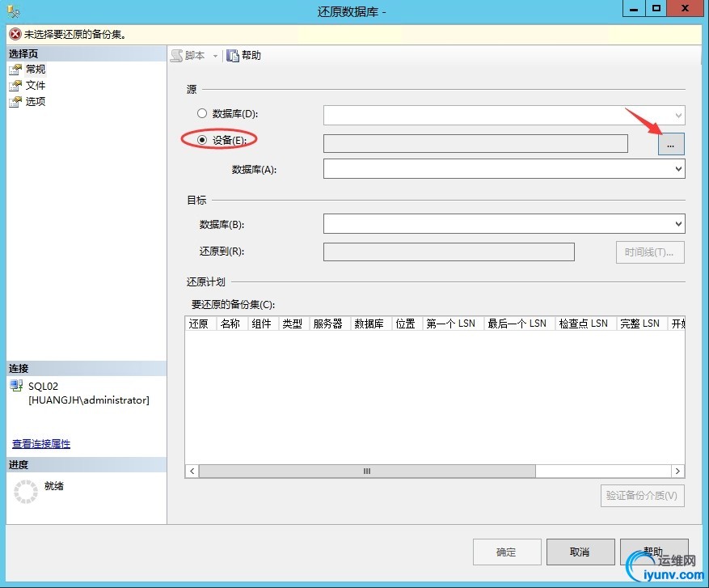The width and height of the screenshot is (709, 588).
Task: Click the 服务器 column header
Action: coord(330,324)
